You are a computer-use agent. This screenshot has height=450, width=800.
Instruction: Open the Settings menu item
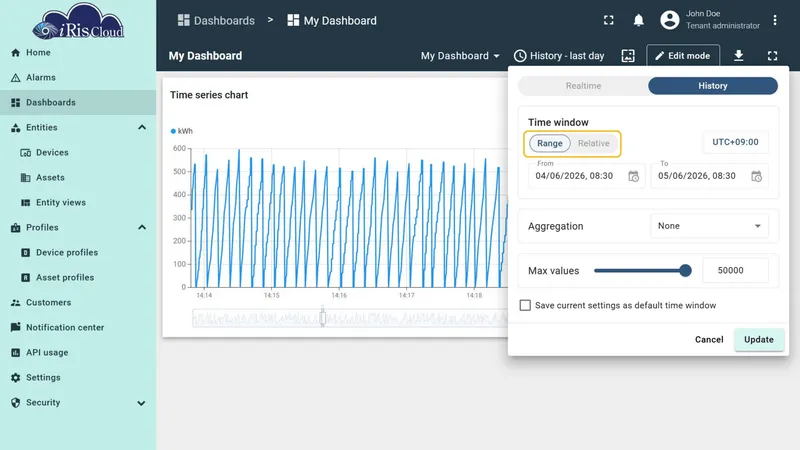[x=78, y=378]
